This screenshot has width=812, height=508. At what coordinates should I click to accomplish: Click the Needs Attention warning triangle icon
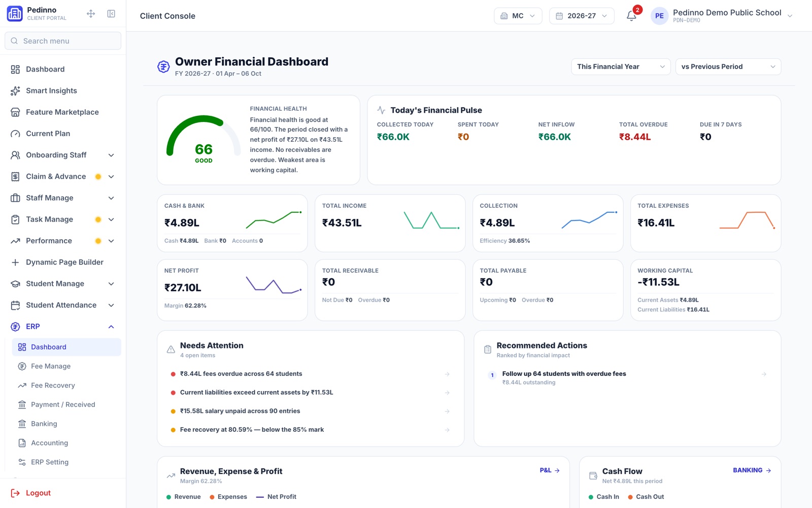tap(171, 350)
